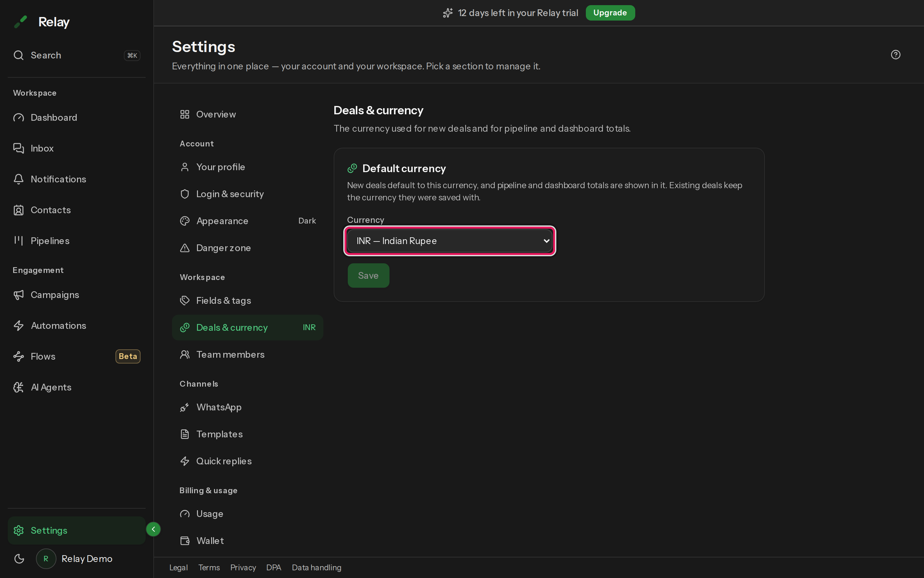Save the default currency
Screen dimensions: 924x578
pos(368,275)
